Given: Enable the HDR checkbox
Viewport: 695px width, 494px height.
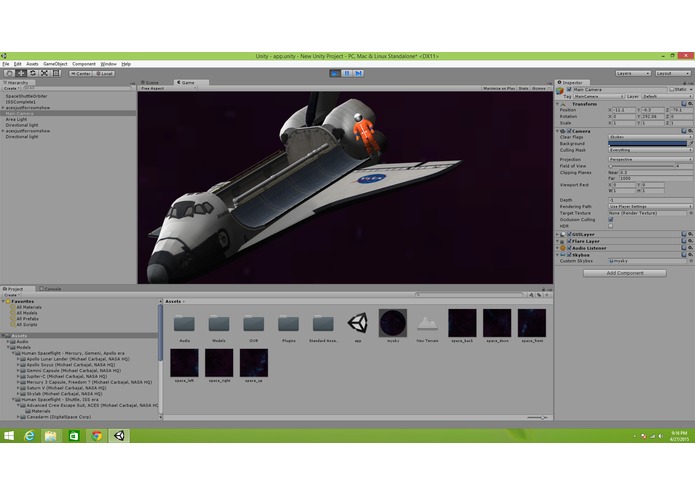Looking at the screenshot, I should [611, 226].
